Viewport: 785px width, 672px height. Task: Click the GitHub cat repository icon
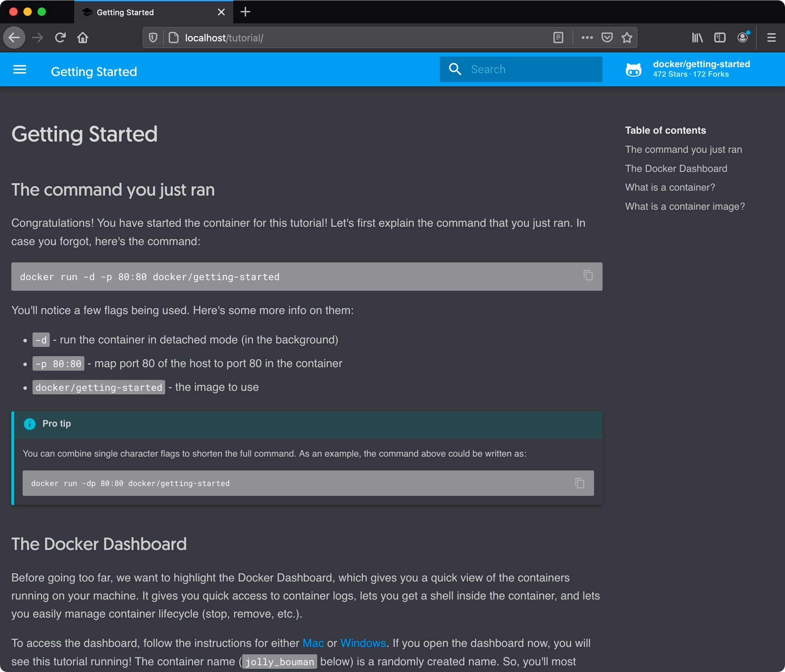633,69
